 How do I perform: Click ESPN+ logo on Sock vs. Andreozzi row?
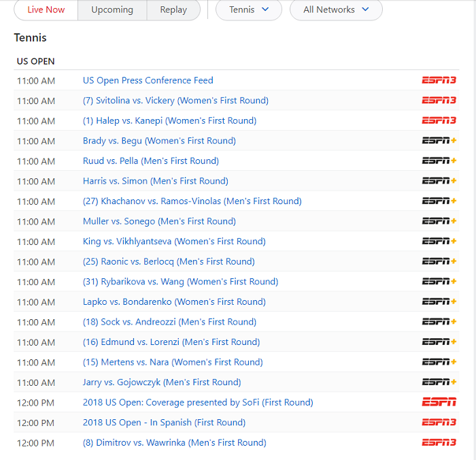439,321
